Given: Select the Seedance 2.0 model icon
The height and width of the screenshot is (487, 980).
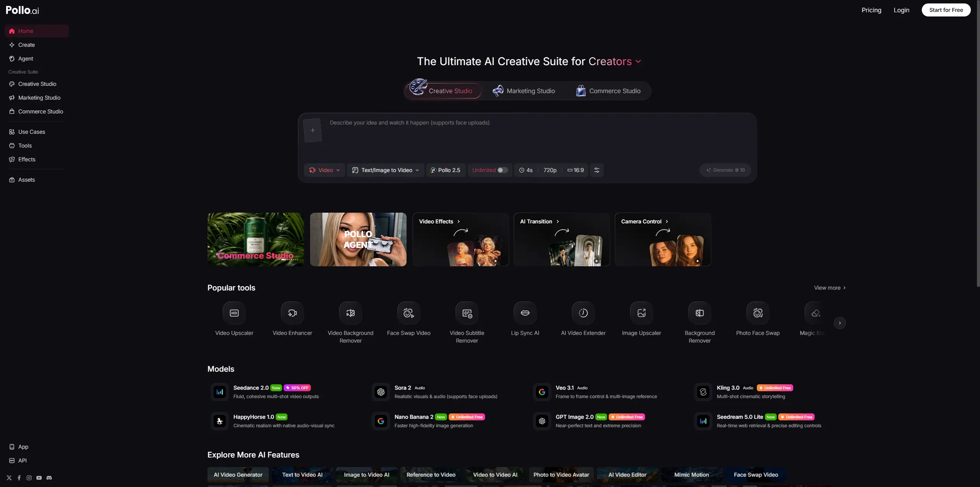Looking at the screenshot, I should pos(220,392).
